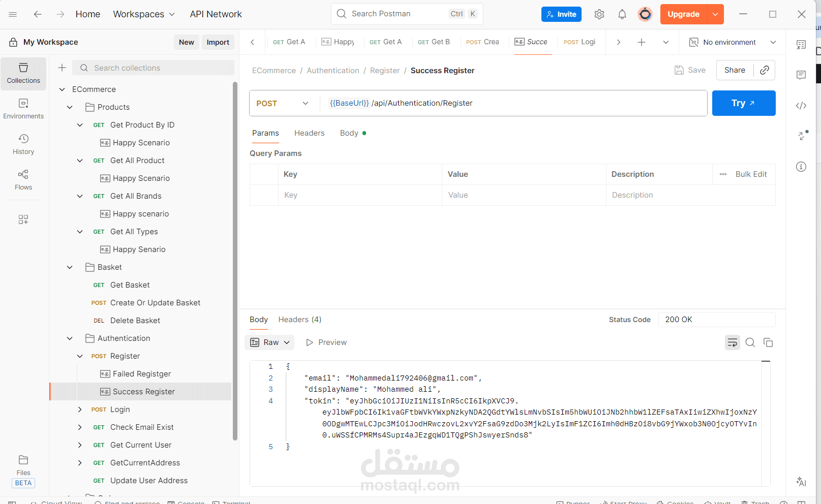Screen dimensions: 821x504
Task: Collapse the Products folder
Action: coord(70,107)
